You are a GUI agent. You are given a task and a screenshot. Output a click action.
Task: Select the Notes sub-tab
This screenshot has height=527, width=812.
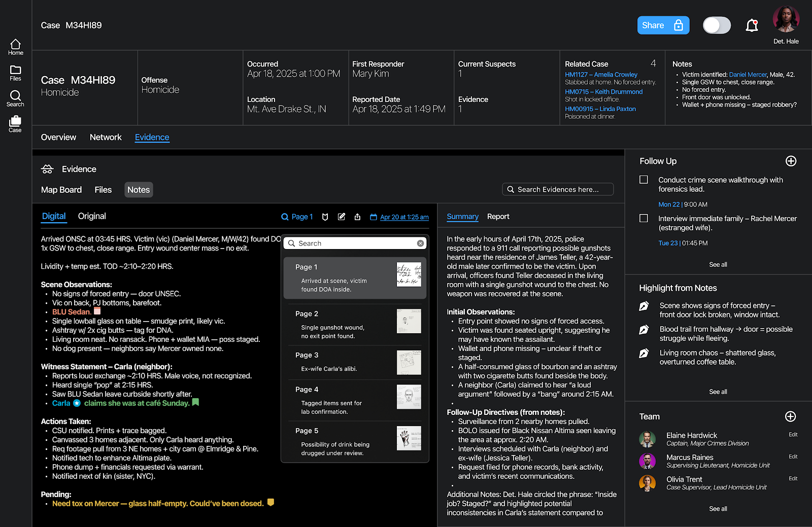(x=139, y=190)
